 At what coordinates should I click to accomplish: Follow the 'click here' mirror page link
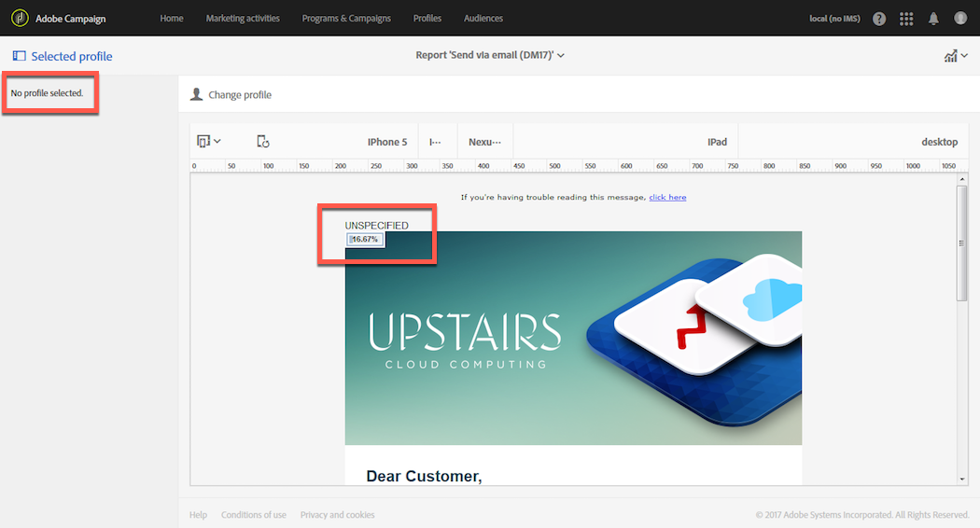point(667,197)
